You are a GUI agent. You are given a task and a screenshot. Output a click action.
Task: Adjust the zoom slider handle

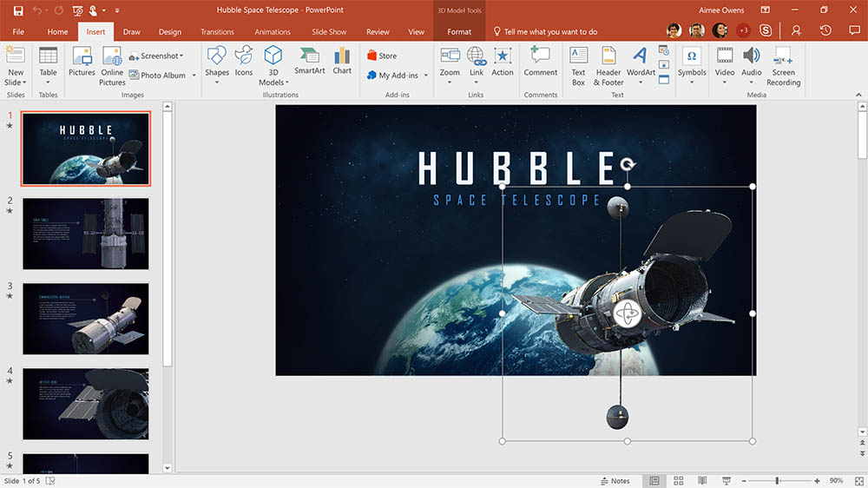(x=777, y=480)
